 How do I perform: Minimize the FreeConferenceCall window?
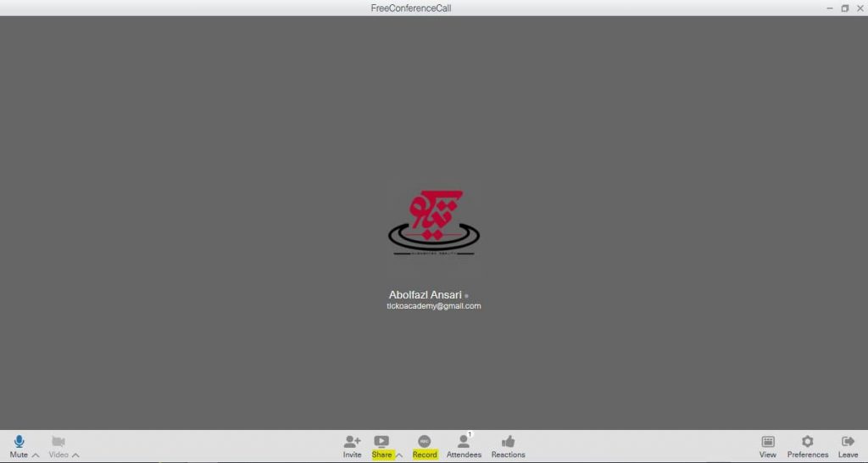(829, 8)
